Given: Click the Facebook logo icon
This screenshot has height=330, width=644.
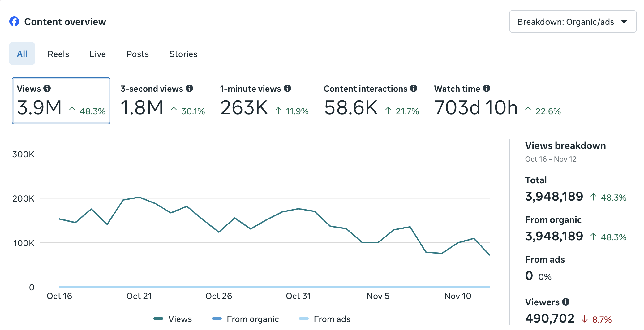Looking at the screenshot, I should tap(14, 22).
